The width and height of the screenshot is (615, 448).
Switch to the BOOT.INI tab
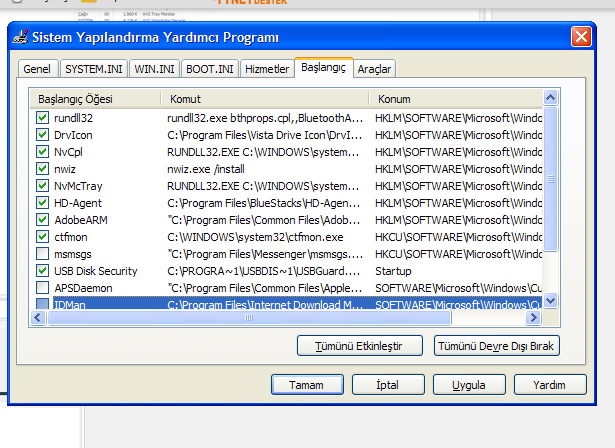(x=209, y=69)
